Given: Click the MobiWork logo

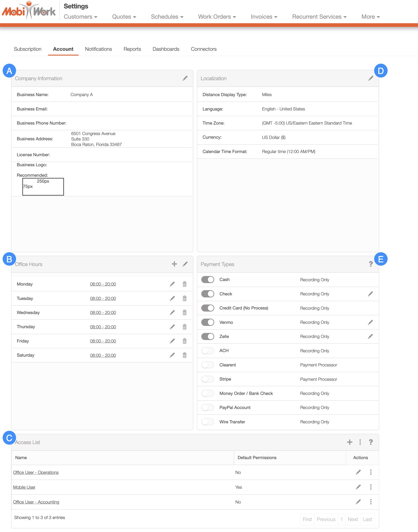Looking at the screenshot, I should click(29, 11).
